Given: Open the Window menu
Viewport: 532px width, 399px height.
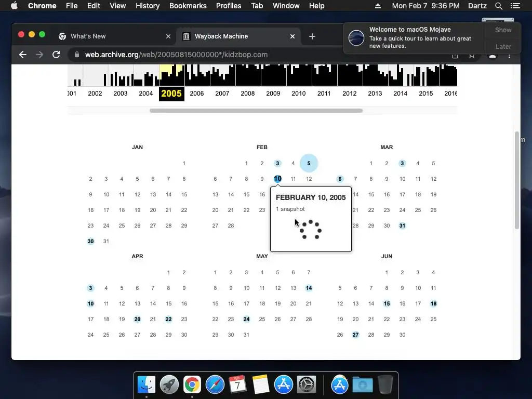Looking at the screenshot, I should click(286, 6).
